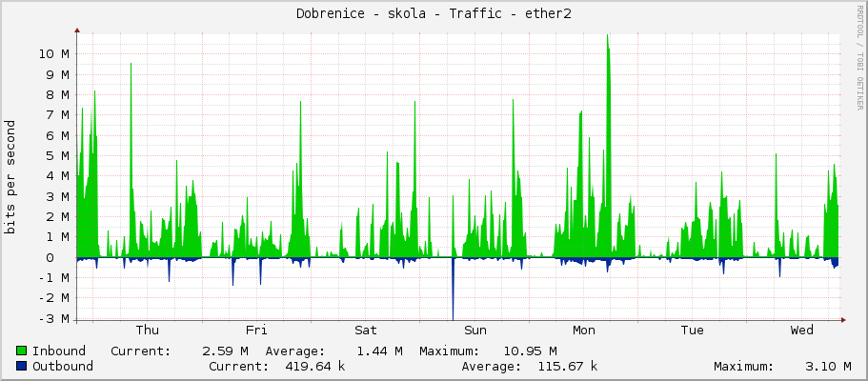Image resolution: width=868 pixels, height=381 pixels.
Task: Click the '5 M' y-axis tick label
Action: (58, 155)
